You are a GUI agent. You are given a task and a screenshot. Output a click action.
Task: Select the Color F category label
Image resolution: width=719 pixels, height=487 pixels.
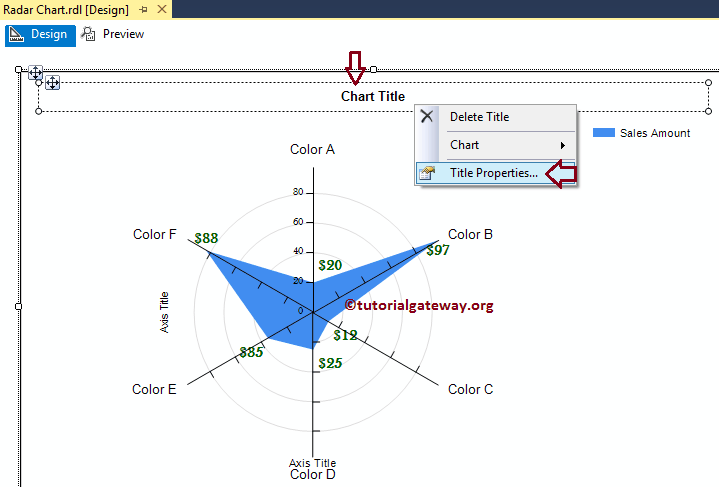click(x=155, y=234)
